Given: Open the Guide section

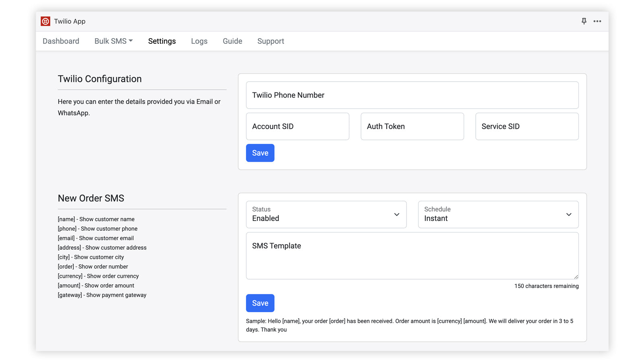Looking at the screenshot, I should [232, 41].
